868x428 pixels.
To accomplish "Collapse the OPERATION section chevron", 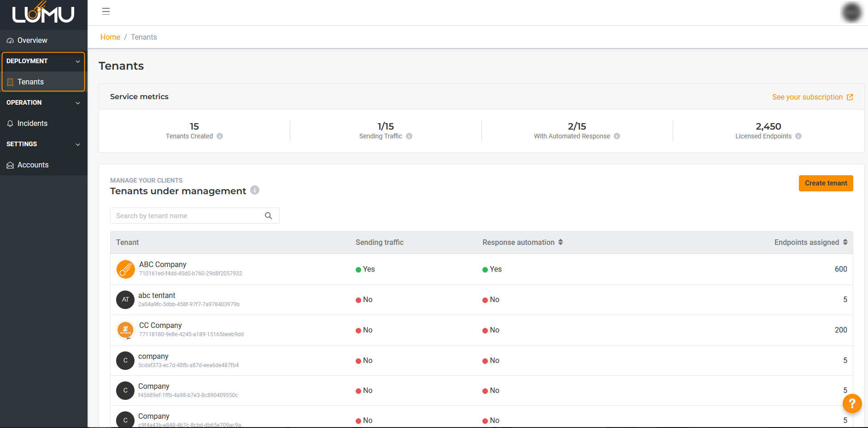I will tap(78, 103).
